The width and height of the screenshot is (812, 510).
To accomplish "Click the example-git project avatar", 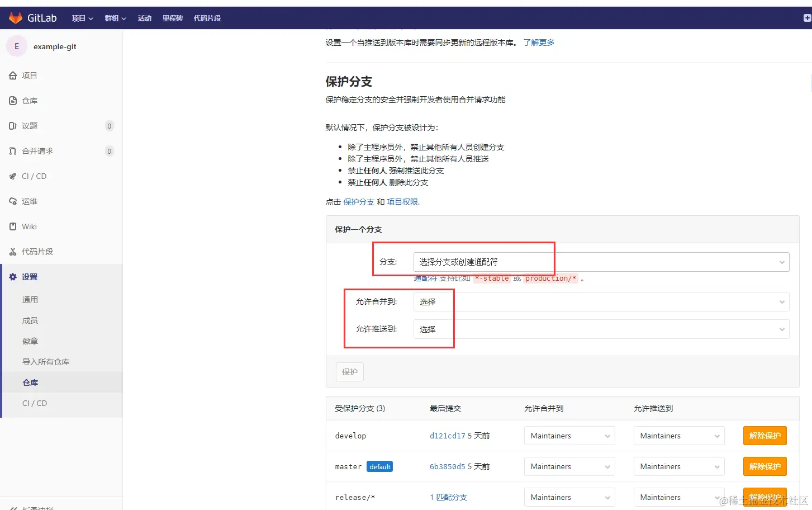I will click(17, 46).
